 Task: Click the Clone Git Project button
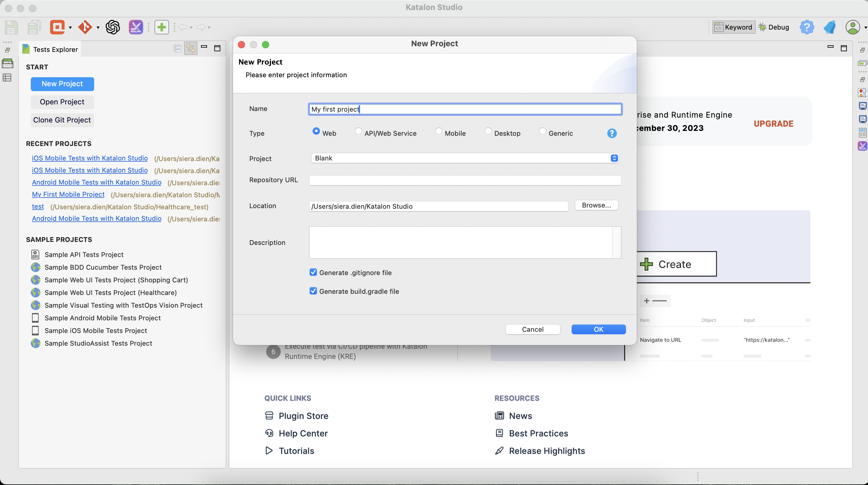[x=62, y=120]
